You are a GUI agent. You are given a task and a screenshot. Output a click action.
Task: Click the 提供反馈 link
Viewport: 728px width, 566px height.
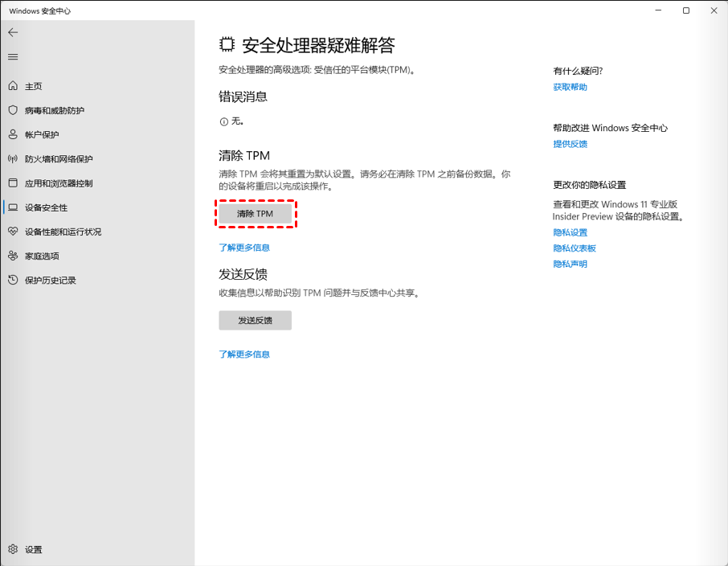tap(570, 144)
